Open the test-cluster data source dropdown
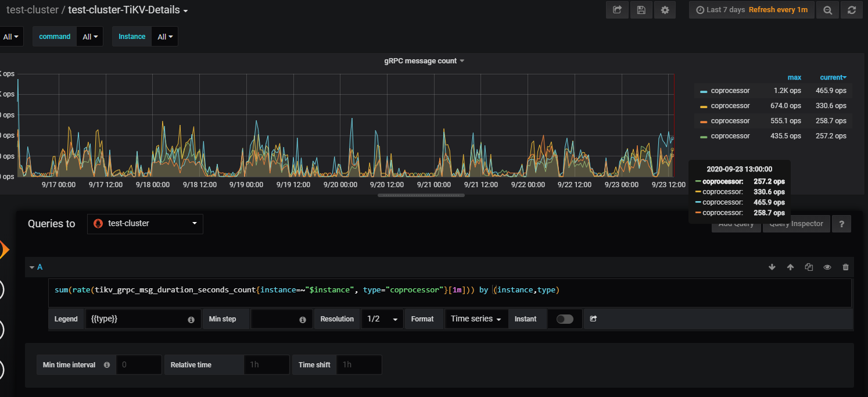 (145, 224)
